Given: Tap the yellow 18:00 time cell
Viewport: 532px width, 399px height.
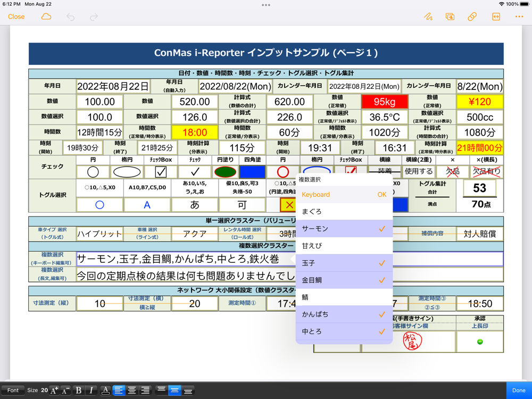Looking at the screenshot, I should (195, 132).
